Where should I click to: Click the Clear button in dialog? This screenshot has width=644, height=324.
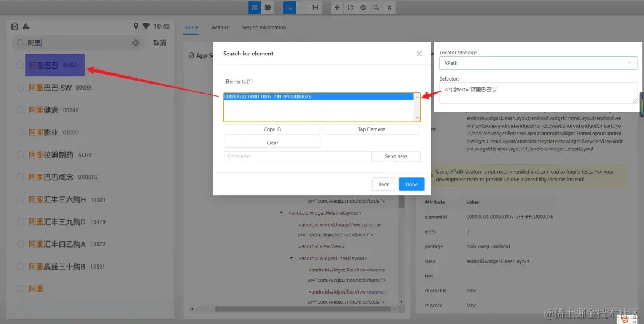pyautogui.click(x=273, y=143)
